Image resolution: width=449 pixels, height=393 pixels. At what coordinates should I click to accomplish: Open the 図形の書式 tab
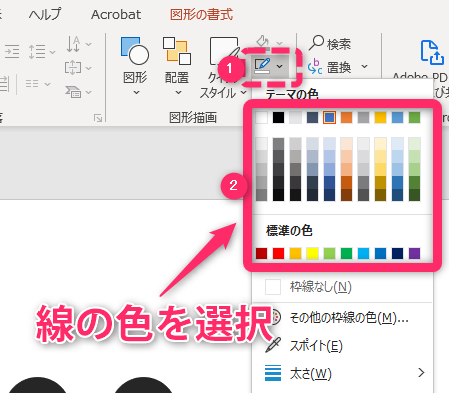(201, 15)
